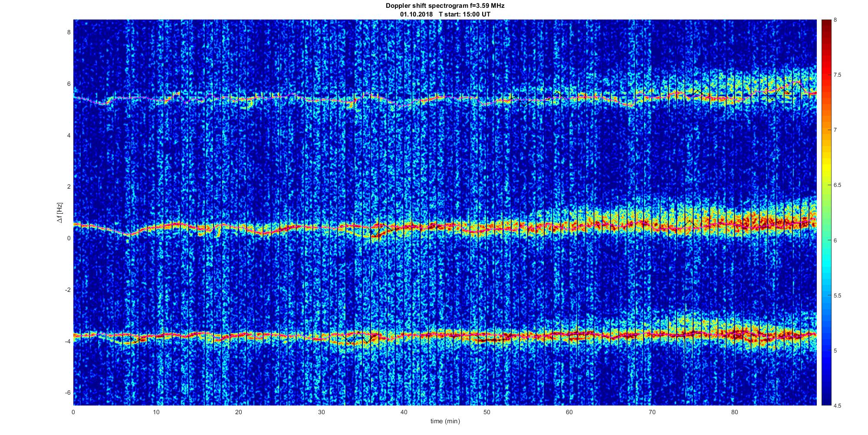Click y-axis tick label '-4'
868x435 pixels.
click(x=68, y=341)
